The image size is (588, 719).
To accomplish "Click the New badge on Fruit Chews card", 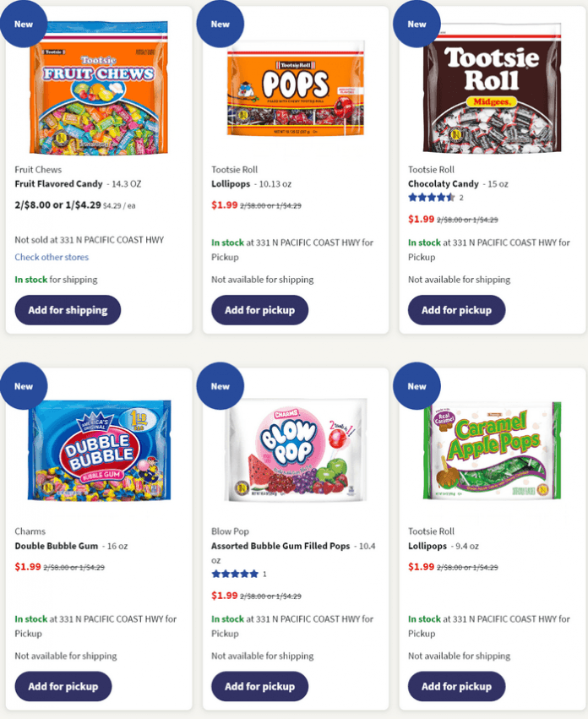I will pos(23,24).
